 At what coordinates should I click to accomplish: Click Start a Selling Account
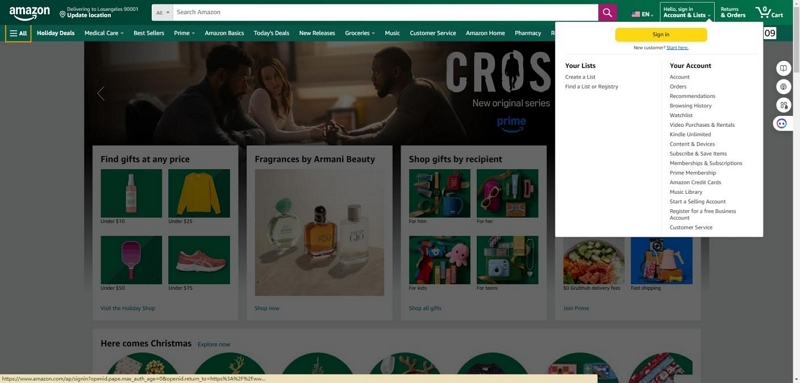click(697, 201)
